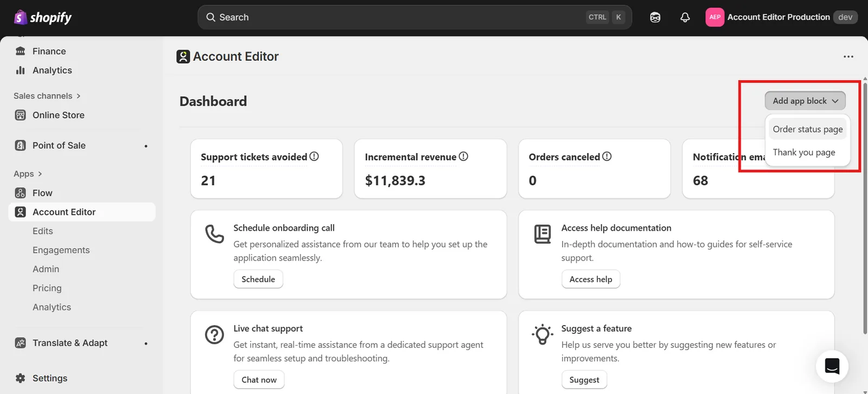Click the $11,839.3 revenue value
The image size is (868, 394).
click(x=395, y=181)
